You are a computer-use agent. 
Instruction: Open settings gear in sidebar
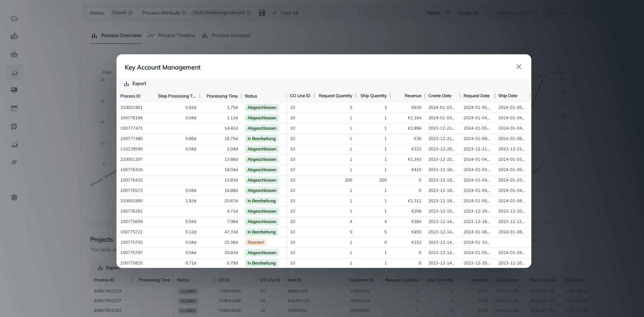click(x=14, y=197)
